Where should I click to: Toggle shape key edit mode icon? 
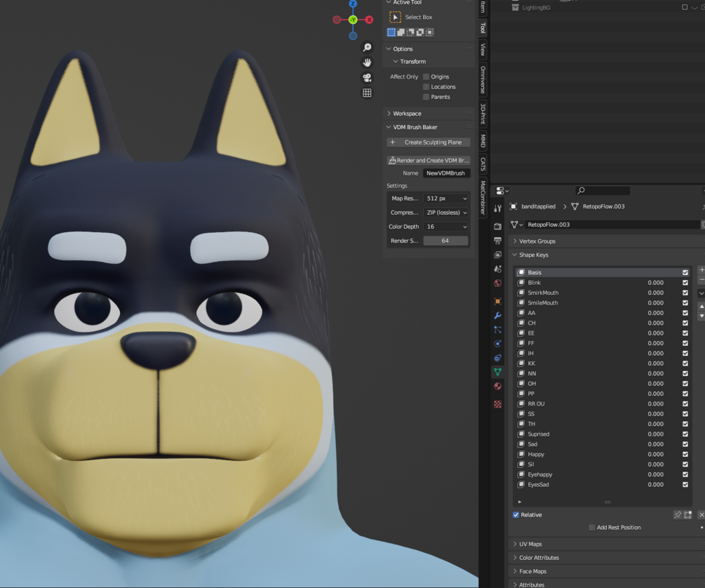tap(687, 514)
